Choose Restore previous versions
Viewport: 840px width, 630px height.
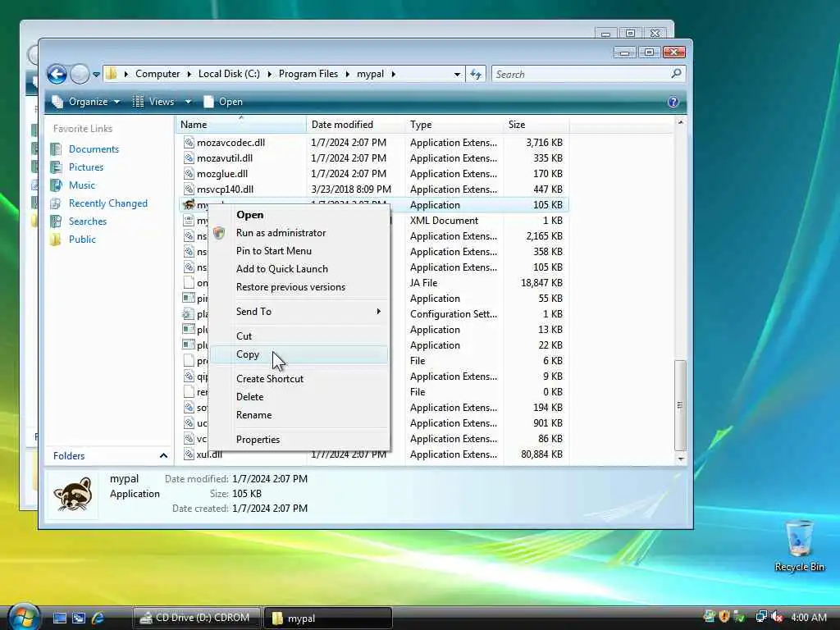pyautogui.click(x=299, y=287)
